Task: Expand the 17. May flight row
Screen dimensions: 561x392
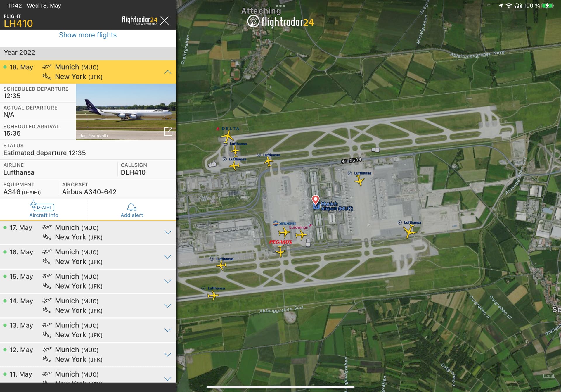Action: click(x=167, y=232)
